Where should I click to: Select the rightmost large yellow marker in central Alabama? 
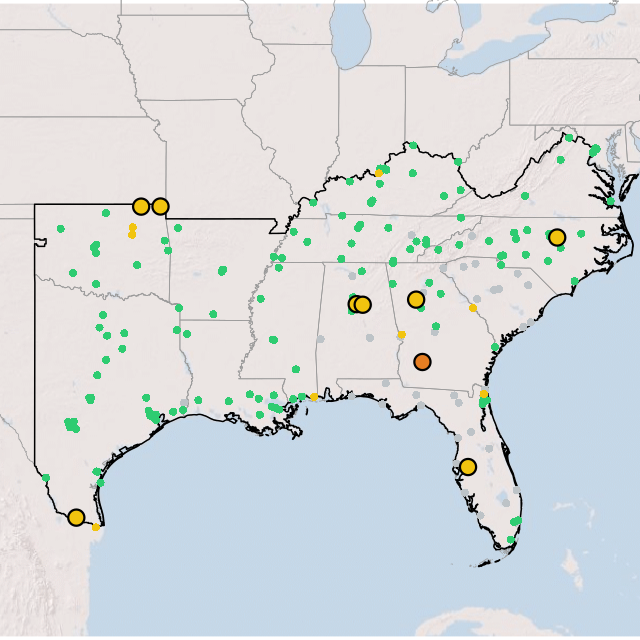tap(362, 304)
